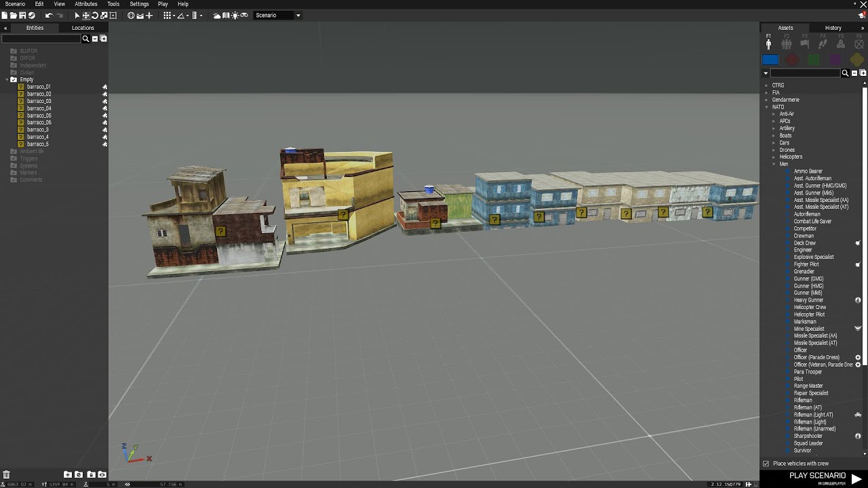This screenshot has height=488, width=868.
Task: Toggle Place vehicles with crew checkbox
Action: point(766,464)
